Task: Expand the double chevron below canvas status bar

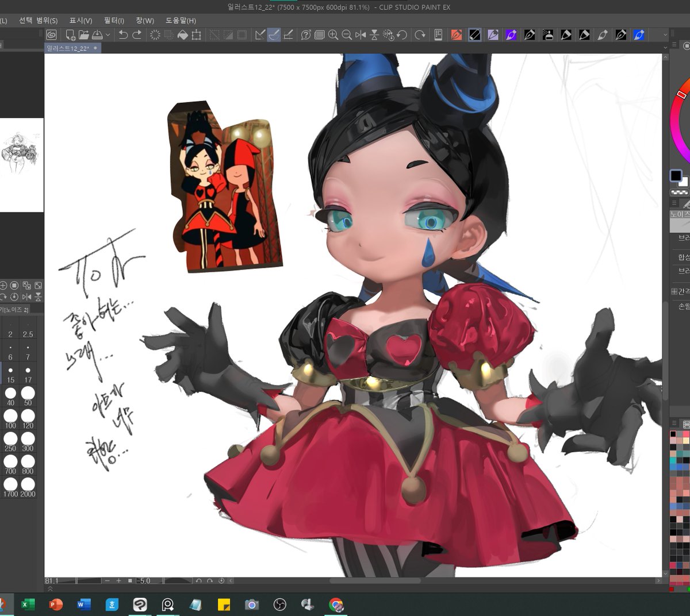Action: tap(50, 588)
